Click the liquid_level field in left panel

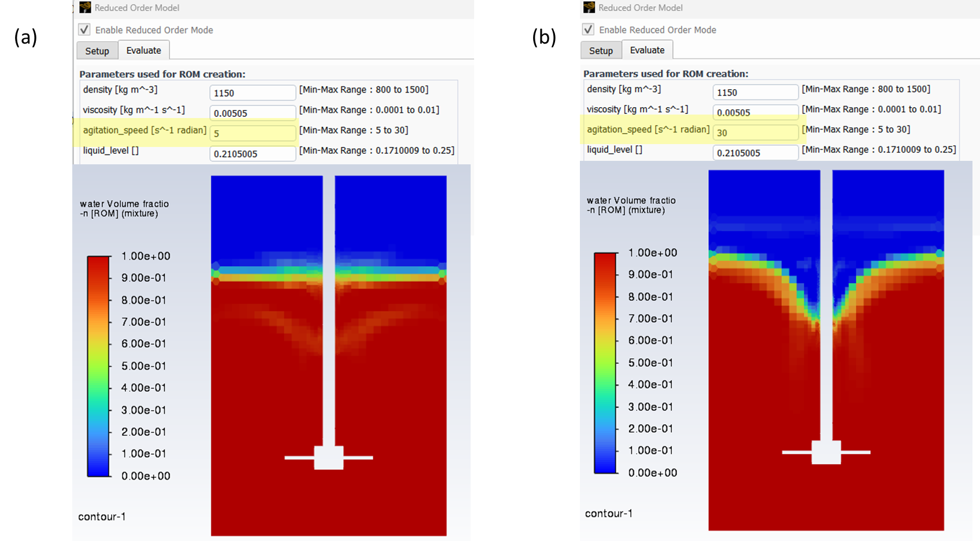click(253, 154)
